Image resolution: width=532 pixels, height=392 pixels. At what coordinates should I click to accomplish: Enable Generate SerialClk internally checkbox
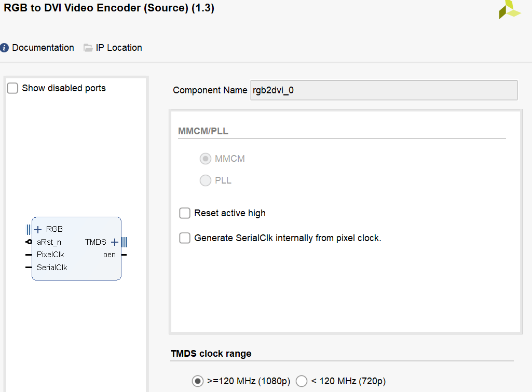[x=185, y=238]
